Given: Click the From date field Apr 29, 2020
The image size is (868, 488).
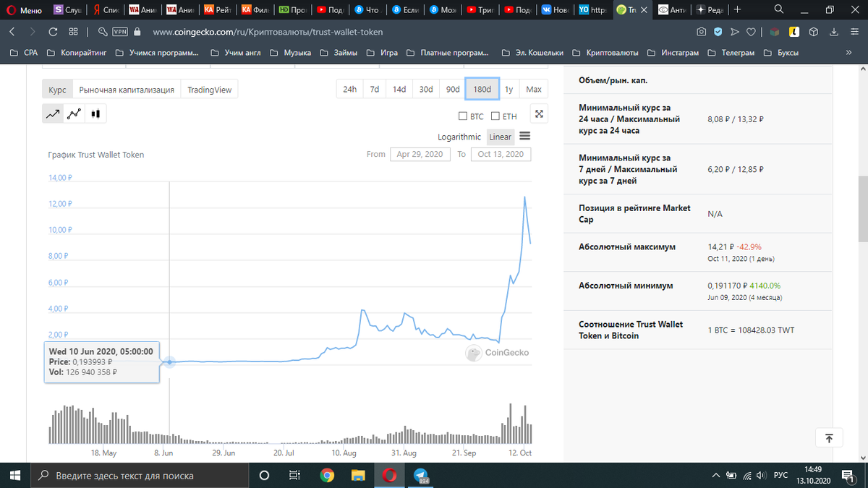Looking at the screenshot, I should pyautogui.click(x=420, y=154).
